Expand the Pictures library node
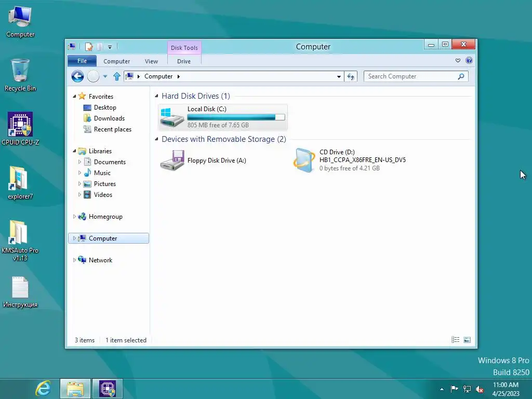Image resolution: width=532 pixels, height=399 pixels. pos(79,183)
